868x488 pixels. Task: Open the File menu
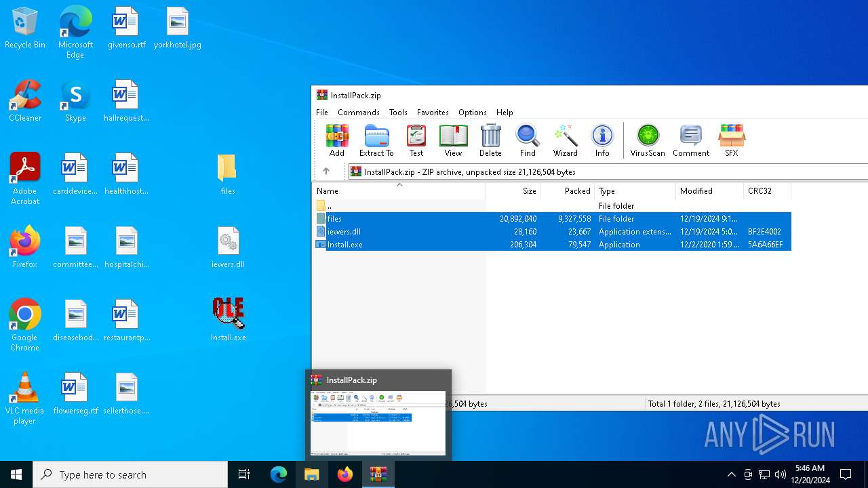[322, 113]
